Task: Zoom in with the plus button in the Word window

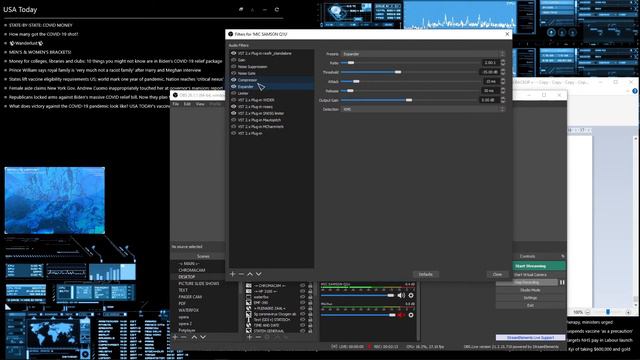Action: coord(628,312)
